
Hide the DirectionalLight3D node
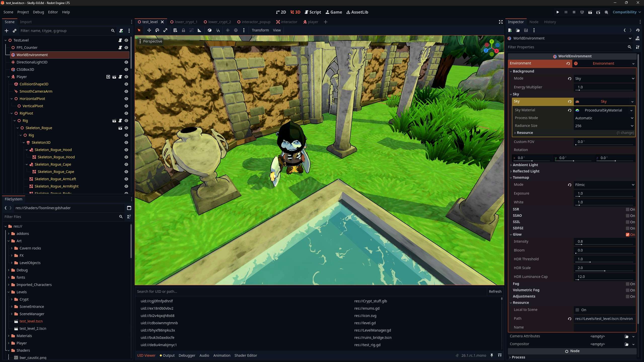point(126,62)
